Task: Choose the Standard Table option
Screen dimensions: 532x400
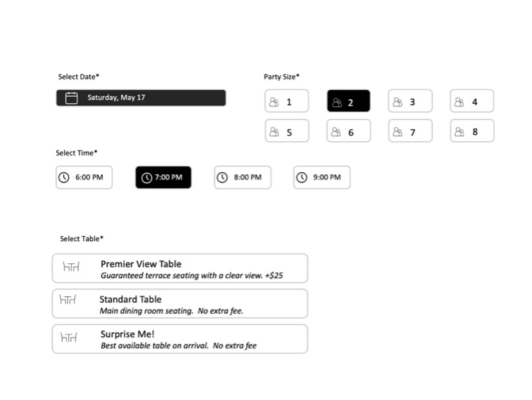Action: tap(180, 304)
